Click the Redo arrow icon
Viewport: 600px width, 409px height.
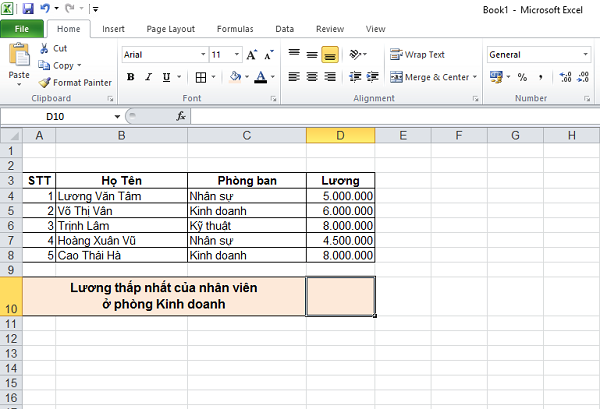[69, 8]
